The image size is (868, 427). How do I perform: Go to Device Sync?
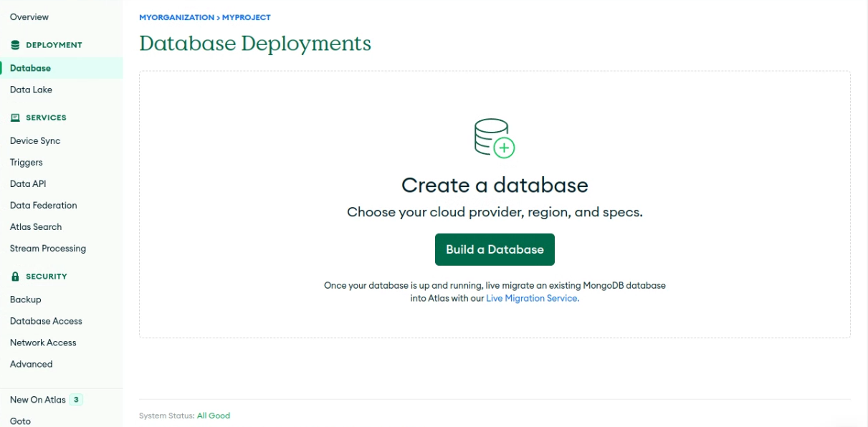(x=35, y=140)
